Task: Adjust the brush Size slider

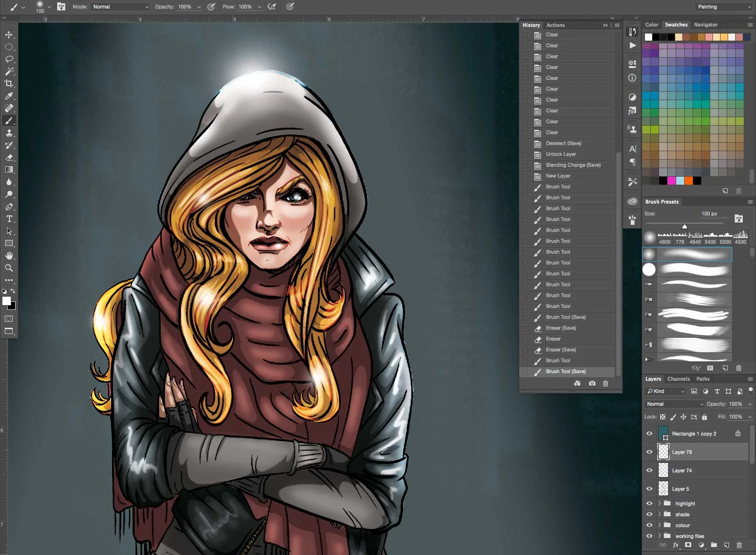Action: click(x=685, y=226)
